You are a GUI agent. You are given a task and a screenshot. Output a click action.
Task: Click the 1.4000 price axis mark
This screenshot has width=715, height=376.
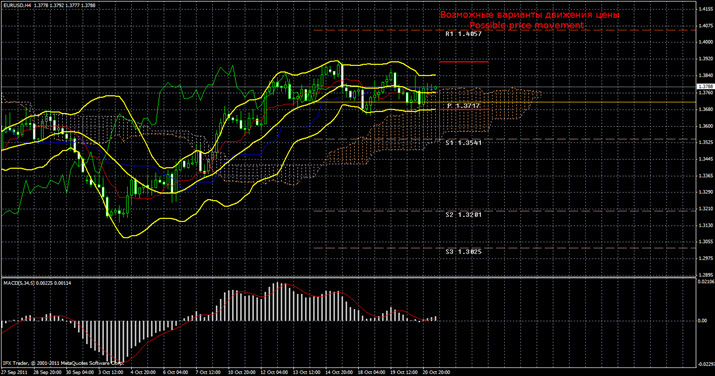tap(705, 42)
